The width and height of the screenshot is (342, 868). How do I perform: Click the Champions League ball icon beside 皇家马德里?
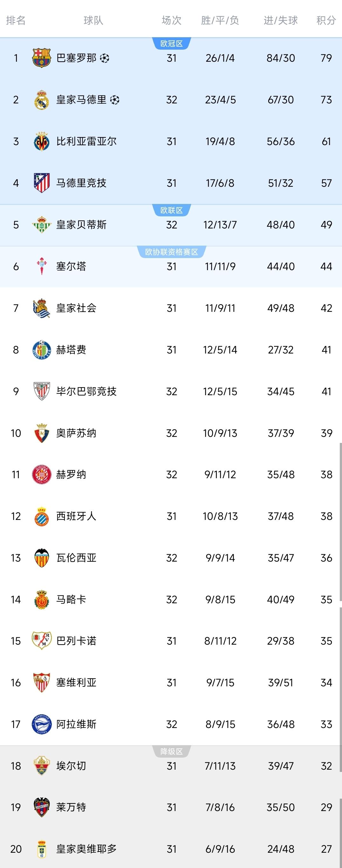pos(115,100)
